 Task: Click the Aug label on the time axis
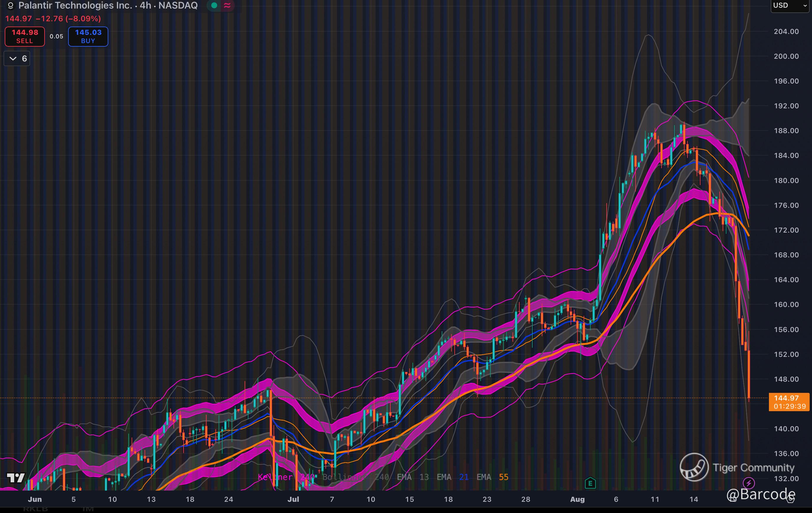click(x=577, y=499)
